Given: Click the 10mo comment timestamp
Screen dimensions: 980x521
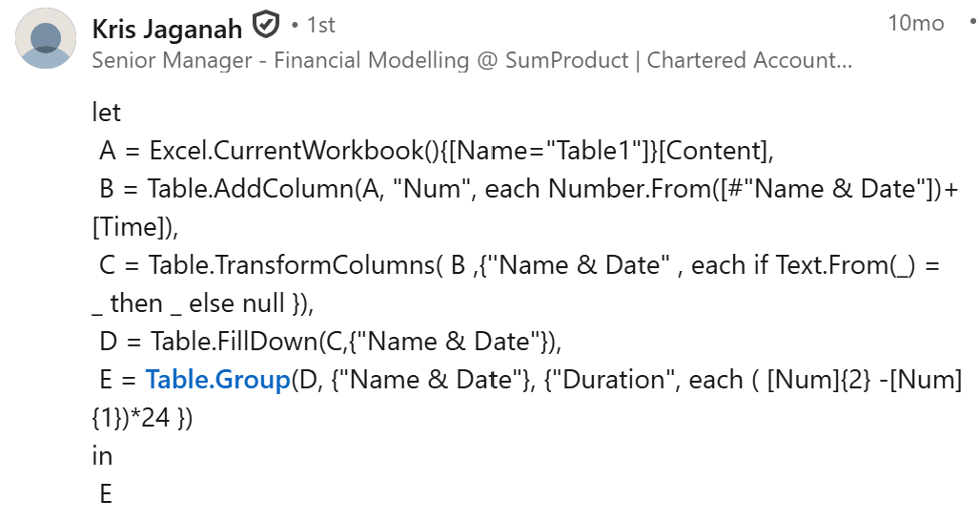Looking at the screenshot, I should [x=915, y=23].
